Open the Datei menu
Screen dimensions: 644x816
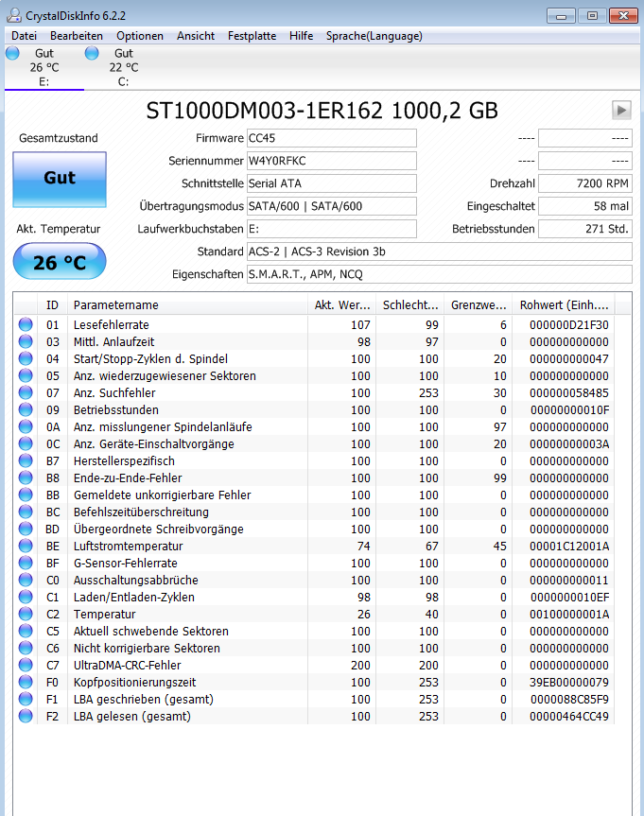pos(24,36)
